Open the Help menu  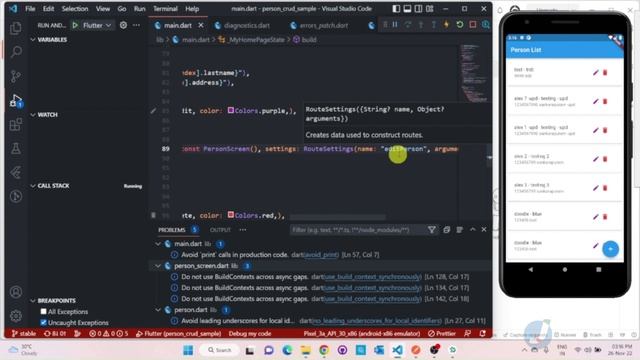[192, 9]
